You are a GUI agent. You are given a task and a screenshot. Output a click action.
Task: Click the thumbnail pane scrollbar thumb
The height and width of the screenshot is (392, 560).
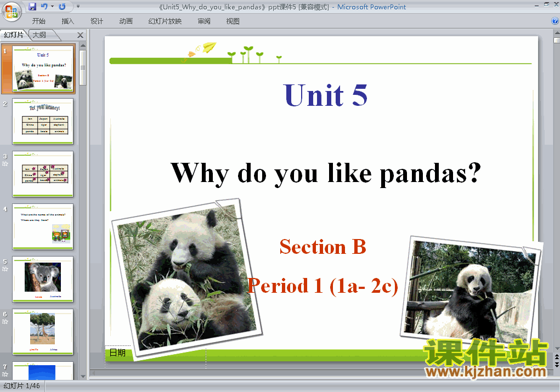(83, 67)
